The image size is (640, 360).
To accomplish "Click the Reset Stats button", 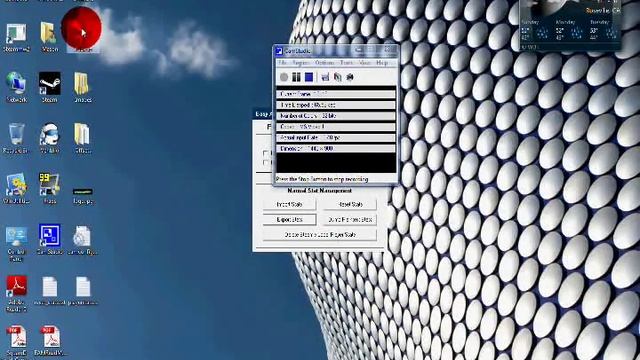I will (x=350, y=204).
